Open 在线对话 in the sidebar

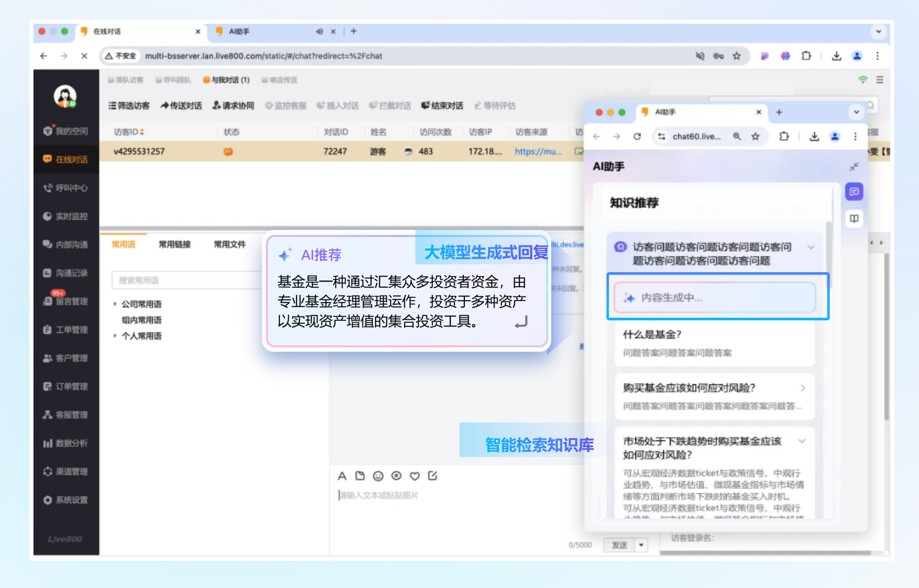pos(66,159)
